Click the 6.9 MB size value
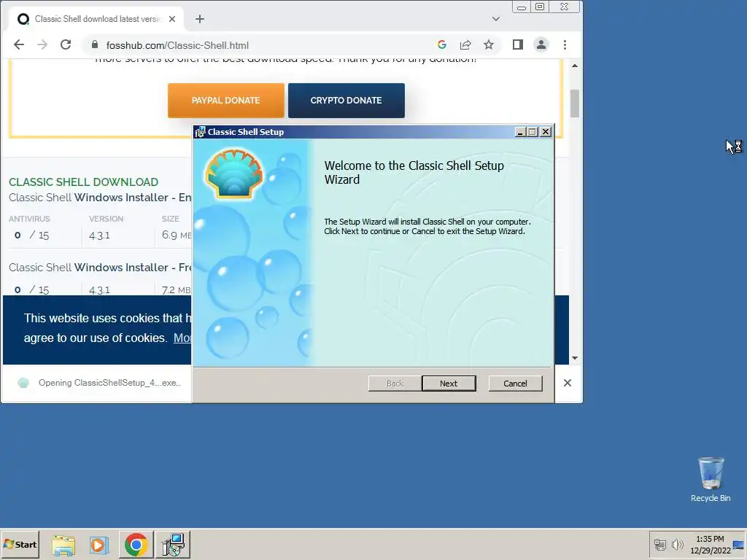747x560 pixels. (x=177, y=236)
